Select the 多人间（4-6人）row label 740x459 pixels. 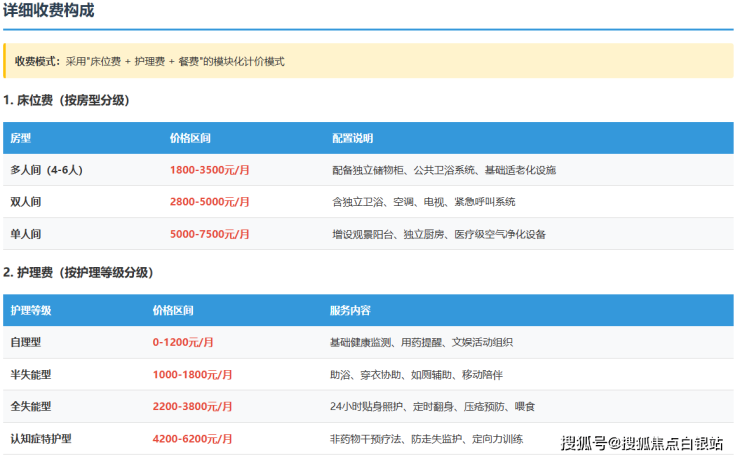46,170
